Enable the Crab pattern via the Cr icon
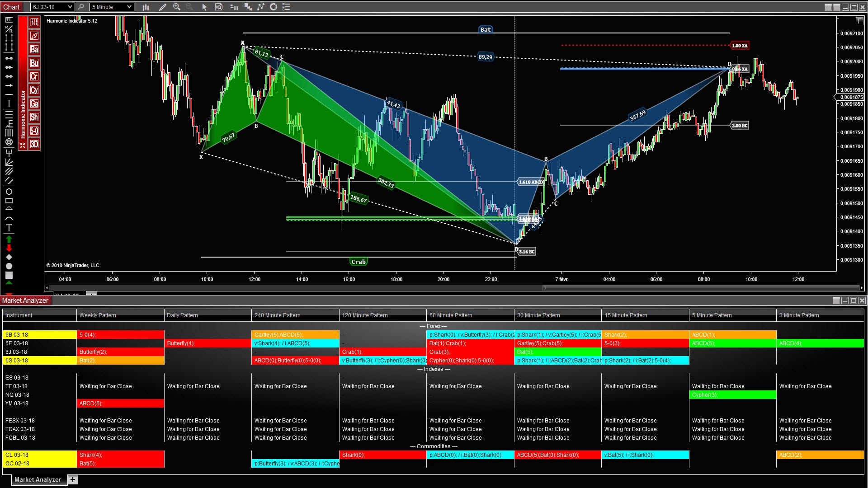The image size is (868, 488). [x=34, y=76]
